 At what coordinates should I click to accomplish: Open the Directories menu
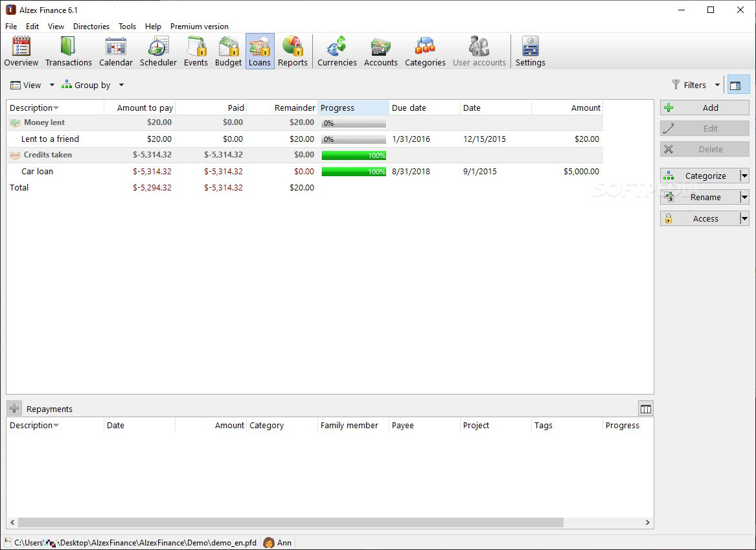(91, 27)
